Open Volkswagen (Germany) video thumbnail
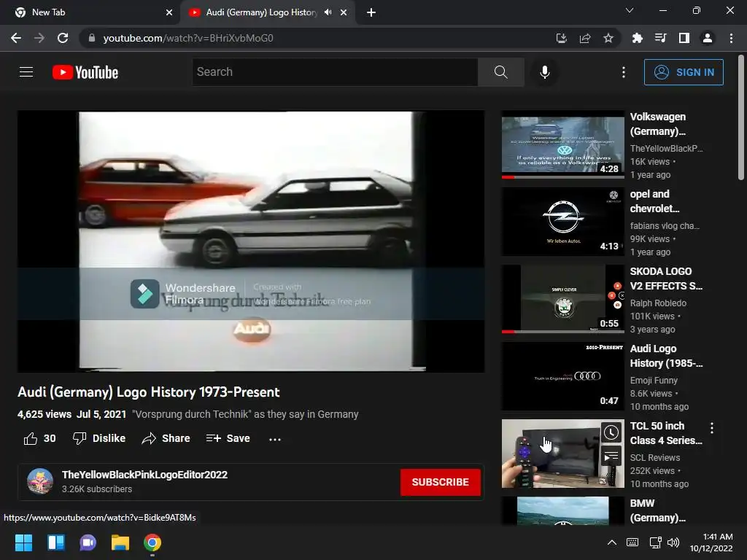 (562, 145)
